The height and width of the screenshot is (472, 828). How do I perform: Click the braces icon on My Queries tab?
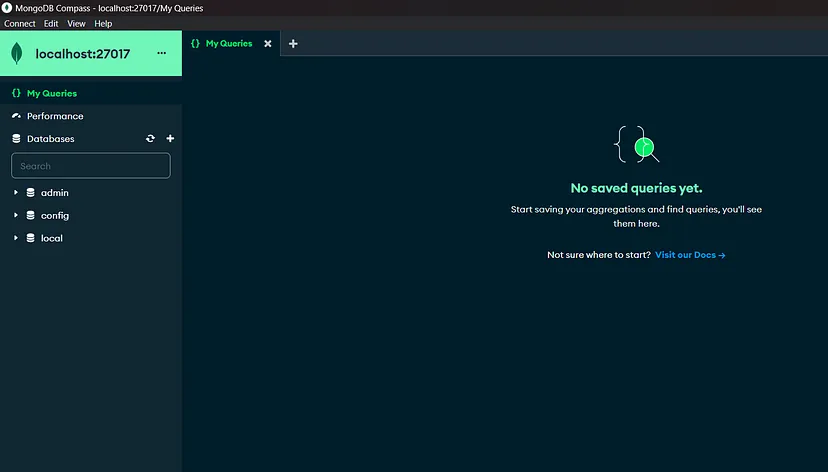pos(195,43)
